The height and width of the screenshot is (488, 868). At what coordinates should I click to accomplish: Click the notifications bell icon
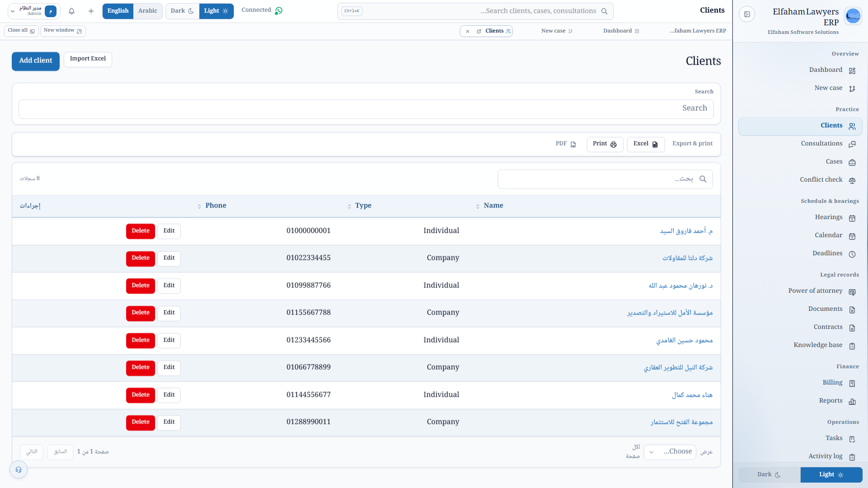click(x=71, y=11)
